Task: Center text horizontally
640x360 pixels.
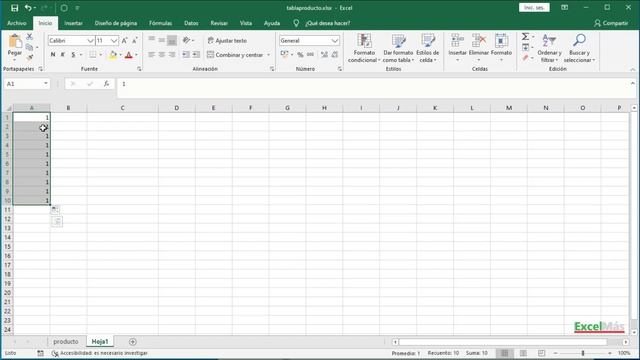Action: 162,55
